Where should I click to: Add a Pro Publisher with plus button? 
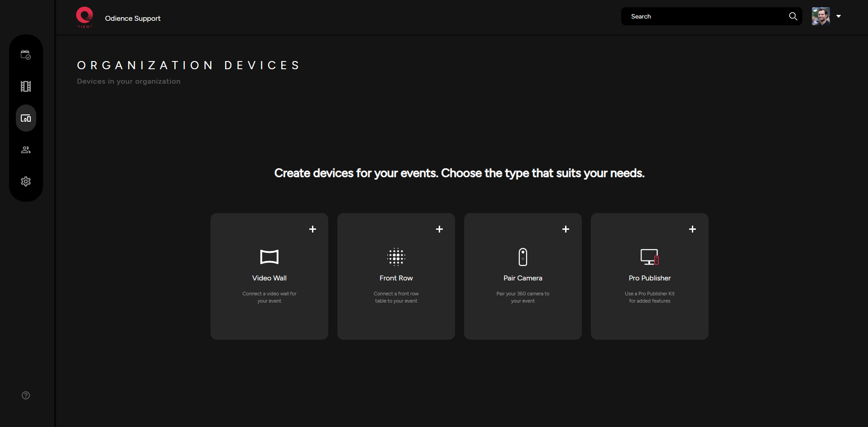[692, 229]
